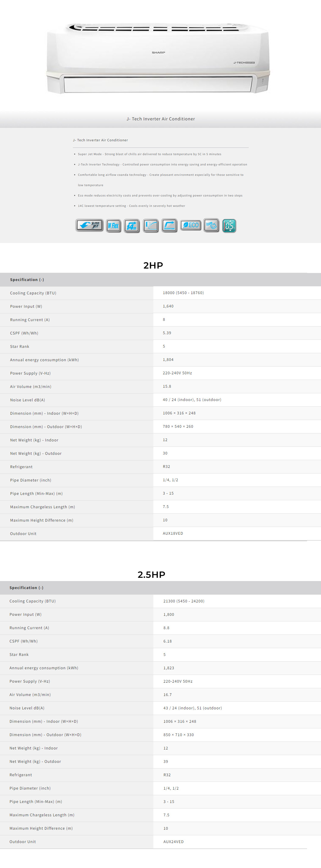Screen dimensions: 321x868
Task: Click the 6.18 CSPF value
Action: [x=168, y=641]
